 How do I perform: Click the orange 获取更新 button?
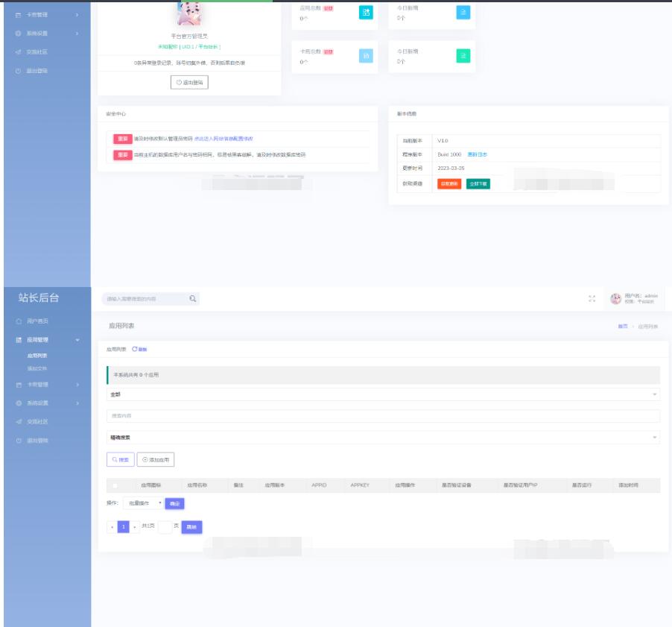click(x=448, y=183)
